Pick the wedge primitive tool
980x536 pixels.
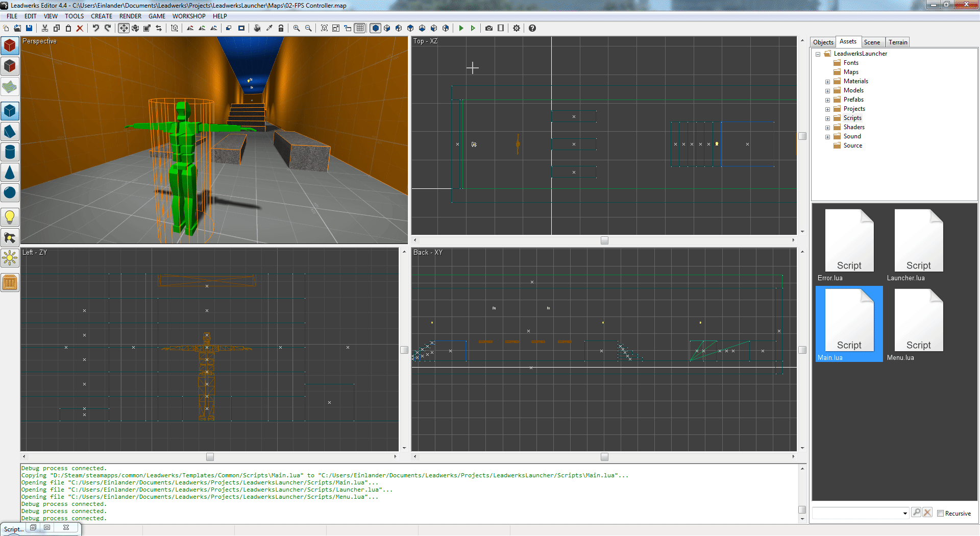coord(10,132)
